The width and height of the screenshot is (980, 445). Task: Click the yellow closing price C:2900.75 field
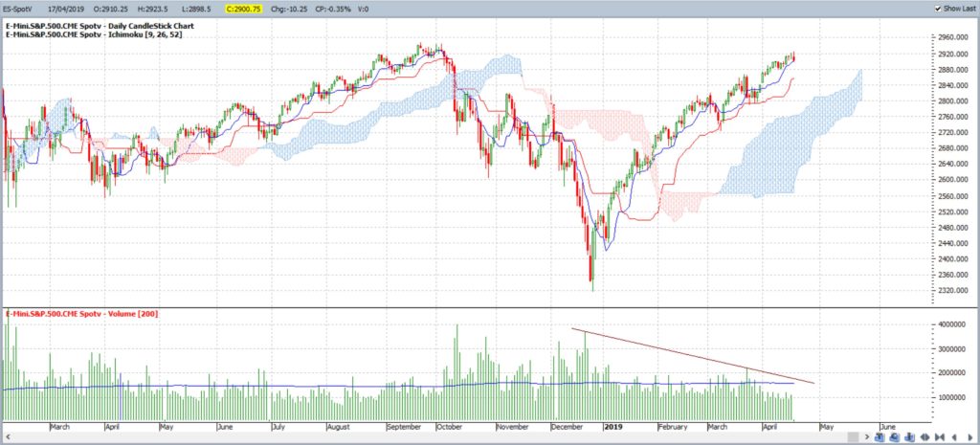click(x=244, y=8)
